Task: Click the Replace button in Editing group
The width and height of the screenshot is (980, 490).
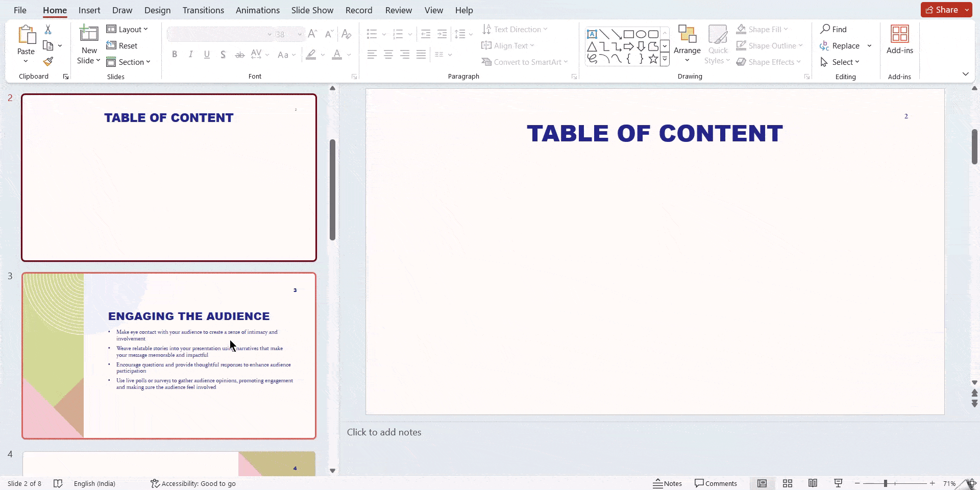Action: click(845, 45)
